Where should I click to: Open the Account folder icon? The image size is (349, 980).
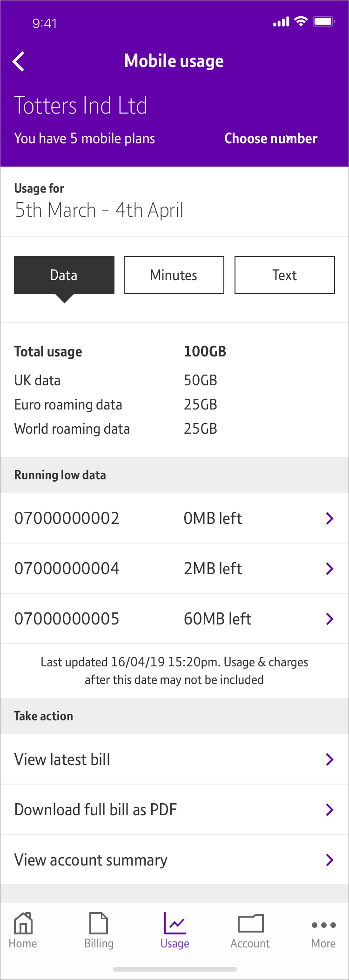pos(250,923)
